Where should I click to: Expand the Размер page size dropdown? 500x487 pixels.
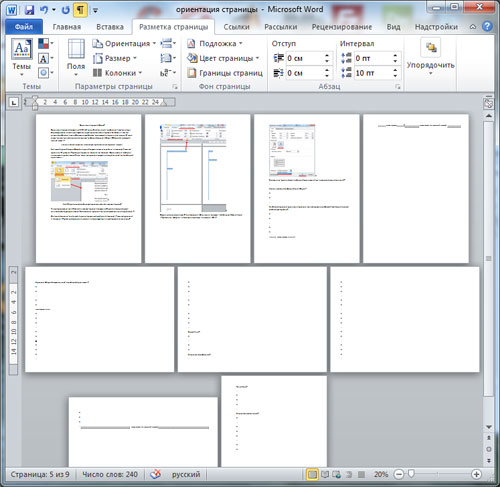tap(115, 58)
